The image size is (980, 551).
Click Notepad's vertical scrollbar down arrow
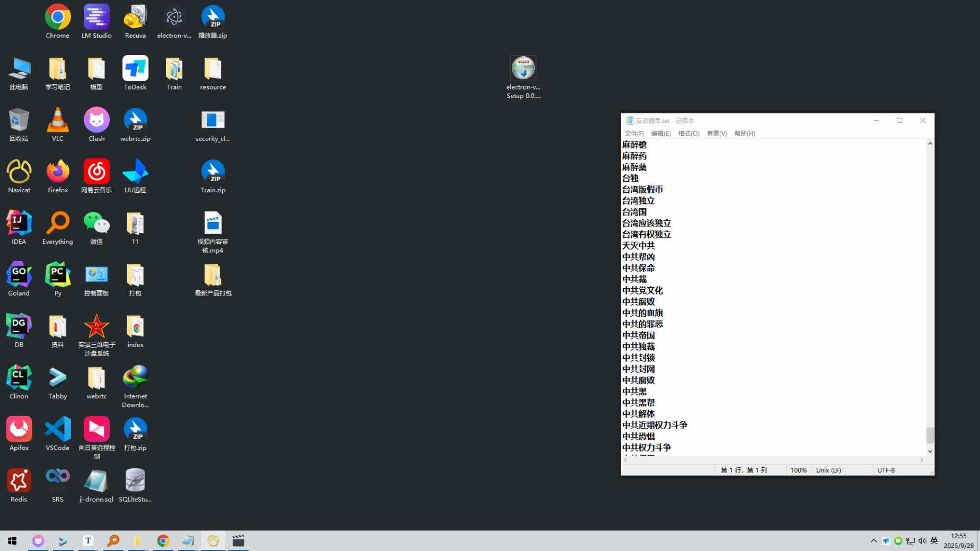click(930, 451)
